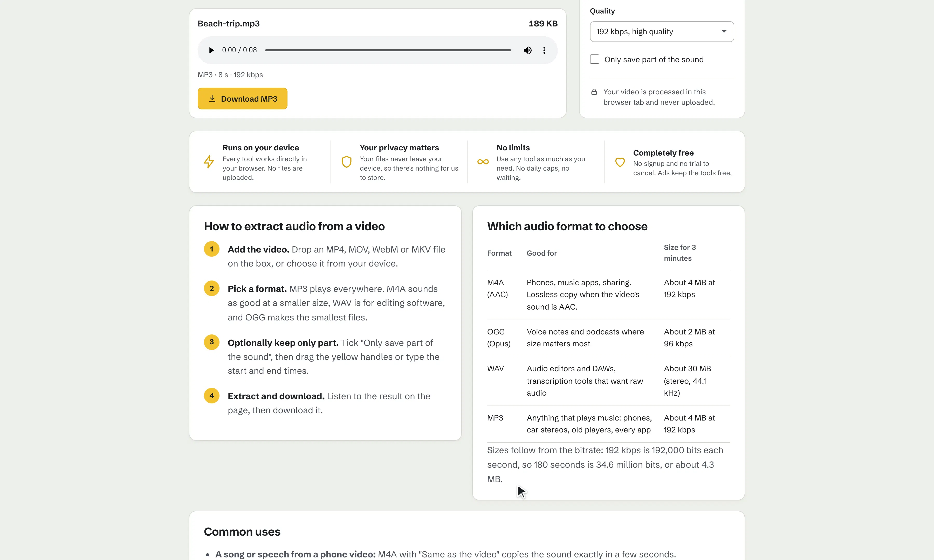
Task: Click the step 2 badge 'Pick a format'
Action: point(211,288)
